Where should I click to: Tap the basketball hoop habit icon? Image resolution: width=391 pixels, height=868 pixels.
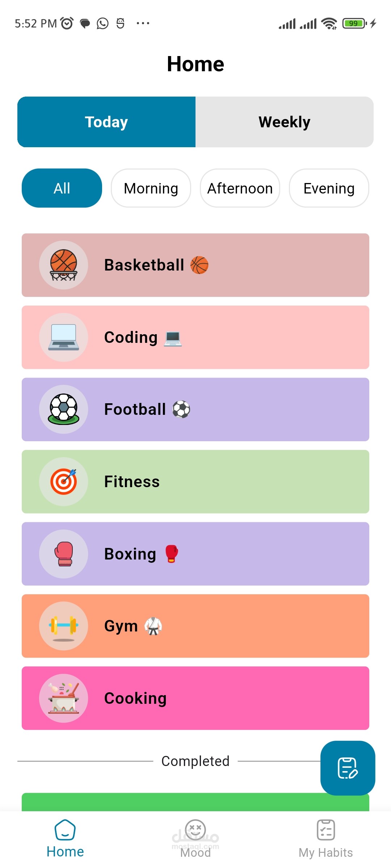pyautogui.click(x=63, y=265)
